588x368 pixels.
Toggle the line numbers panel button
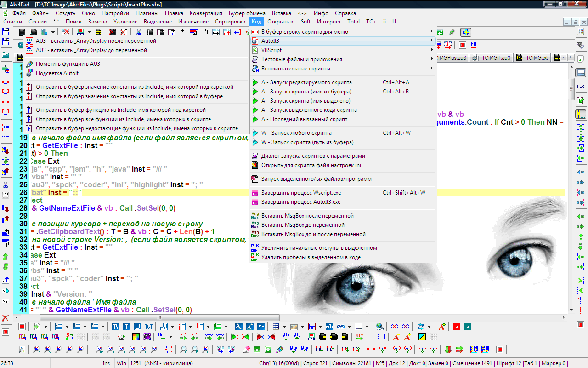point(581,114)
